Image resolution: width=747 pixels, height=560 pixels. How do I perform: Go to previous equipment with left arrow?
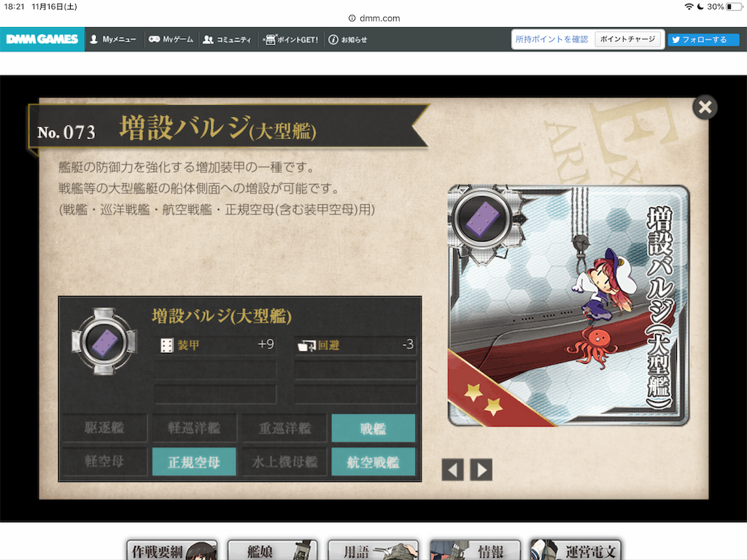452,470
